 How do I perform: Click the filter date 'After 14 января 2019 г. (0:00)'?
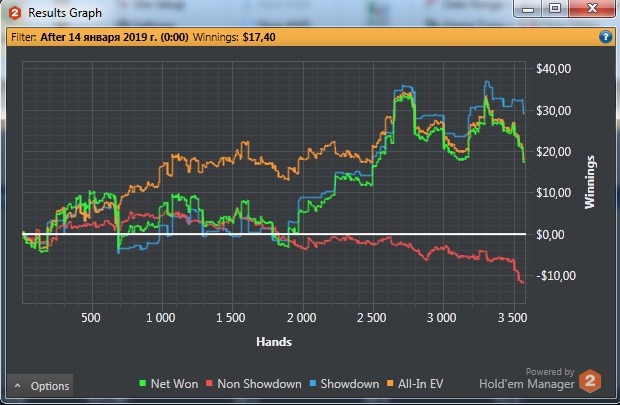(114, 37)
